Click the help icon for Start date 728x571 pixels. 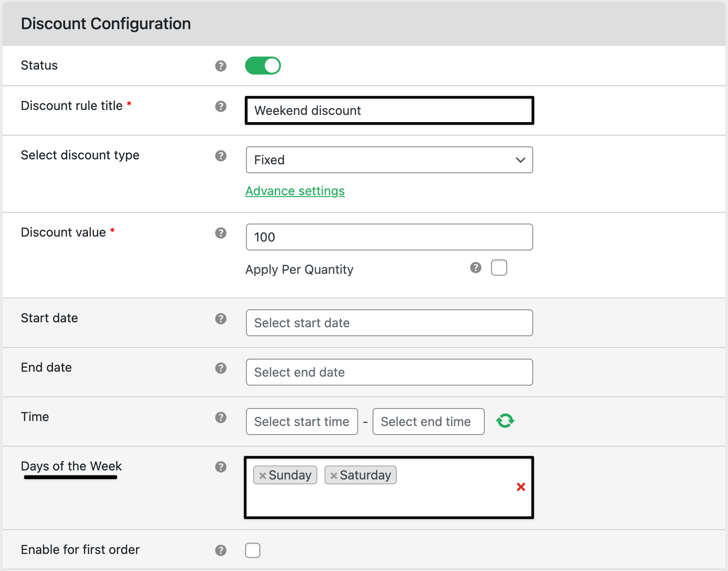(x=220, y=319)
